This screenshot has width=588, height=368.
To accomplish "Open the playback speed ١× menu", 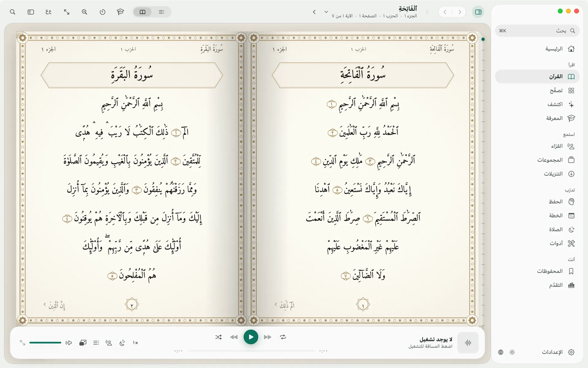I will tap(135, 343).
